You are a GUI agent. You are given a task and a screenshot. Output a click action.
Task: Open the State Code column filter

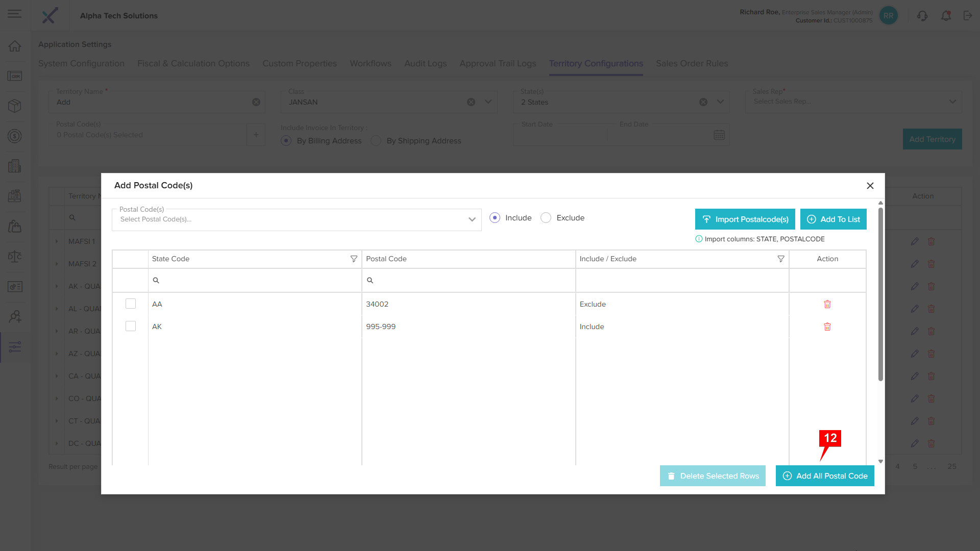pos(354,259)
